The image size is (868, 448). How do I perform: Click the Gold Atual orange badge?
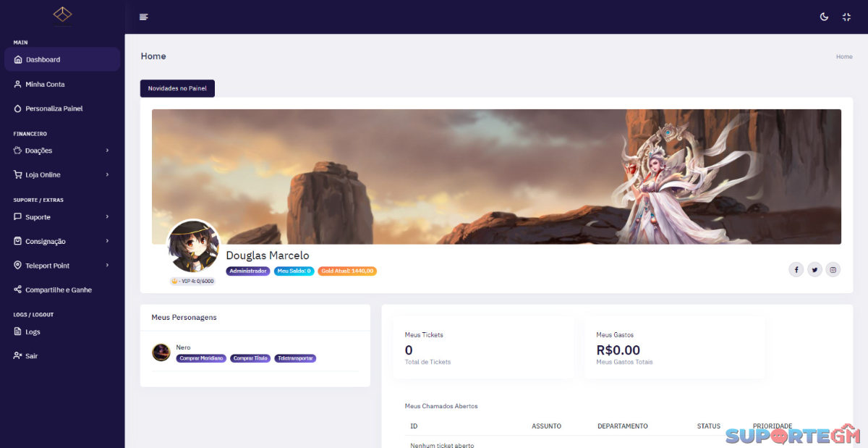point(347,271)
